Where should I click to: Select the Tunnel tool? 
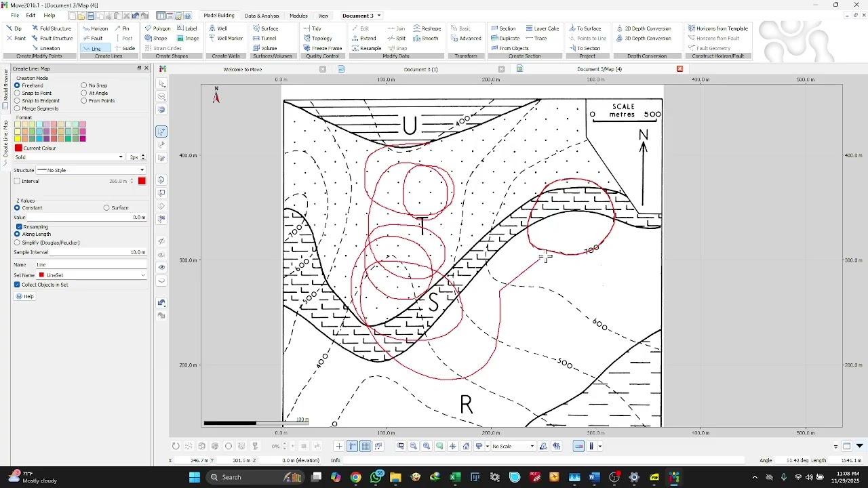(264, 39)
